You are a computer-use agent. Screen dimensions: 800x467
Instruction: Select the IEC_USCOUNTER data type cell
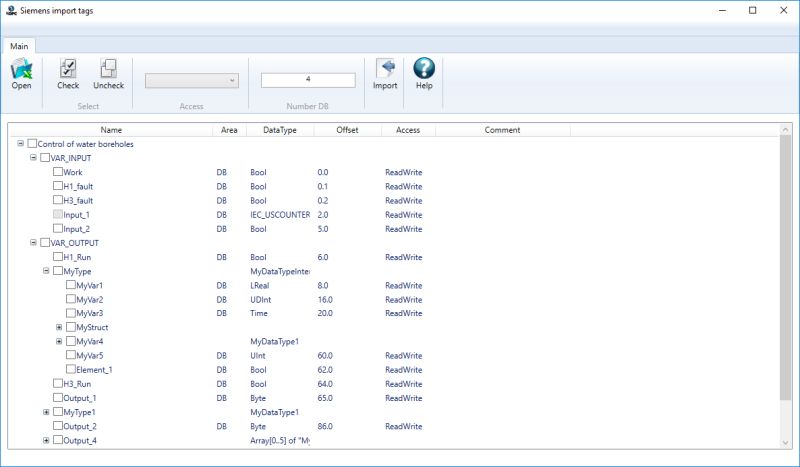tap(280, 215)
